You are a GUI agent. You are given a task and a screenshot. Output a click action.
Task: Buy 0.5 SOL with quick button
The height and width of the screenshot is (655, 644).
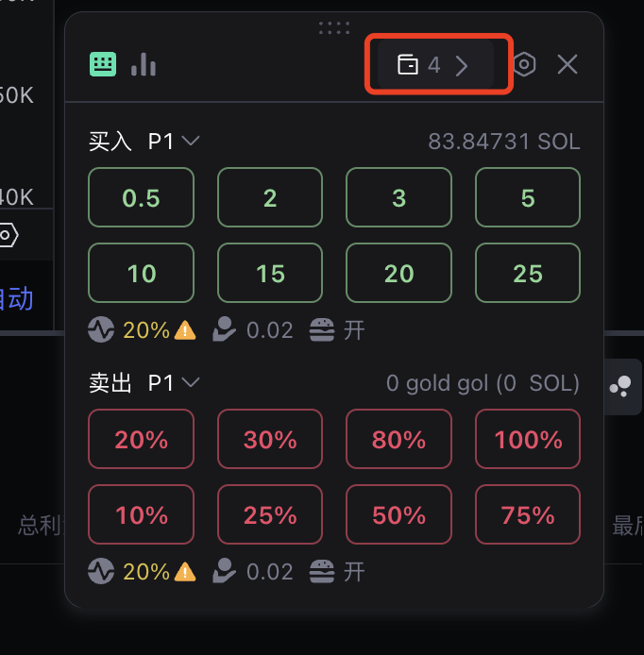tap(142, 197)
